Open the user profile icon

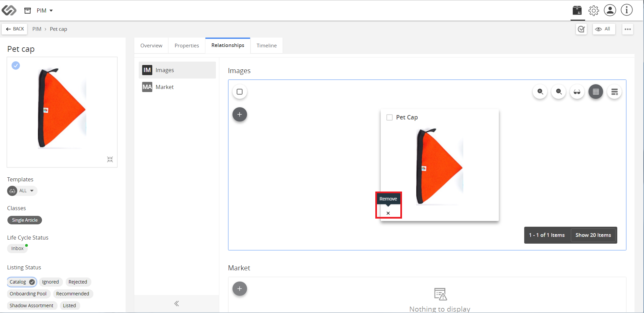coord(610,10)
